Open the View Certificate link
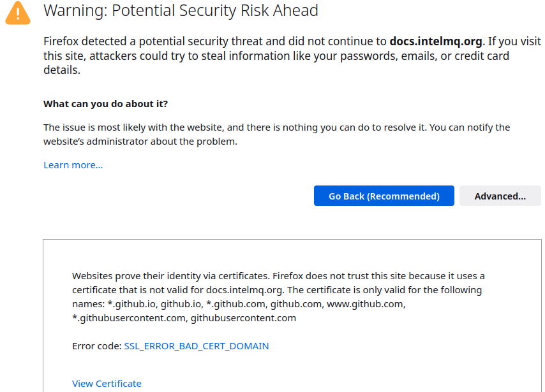This screenshot has height=392, width=545. pyautogui.click(x=107, y=384)
